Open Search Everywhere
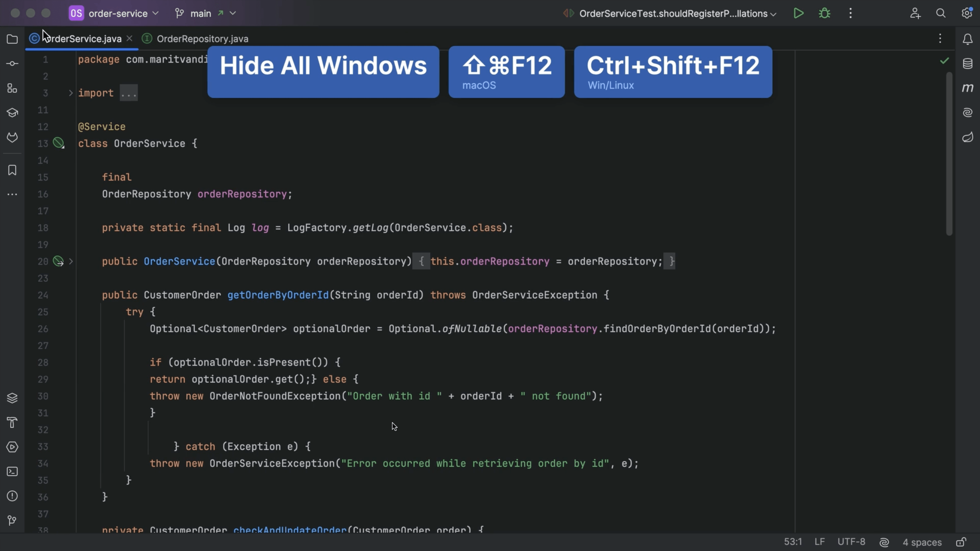The image size is (980, 551). click(940, 13)
